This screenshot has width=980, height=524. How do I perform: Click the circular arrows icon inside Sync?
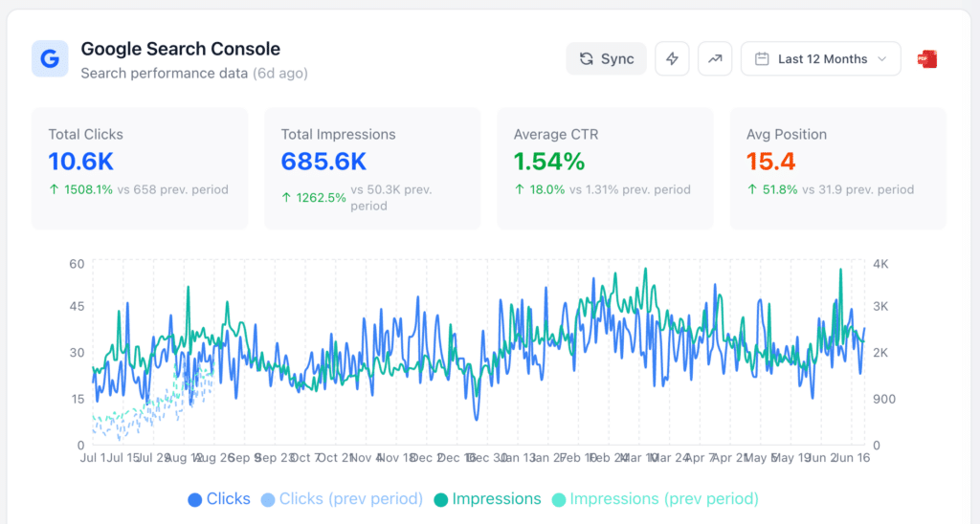coord(587,58)
